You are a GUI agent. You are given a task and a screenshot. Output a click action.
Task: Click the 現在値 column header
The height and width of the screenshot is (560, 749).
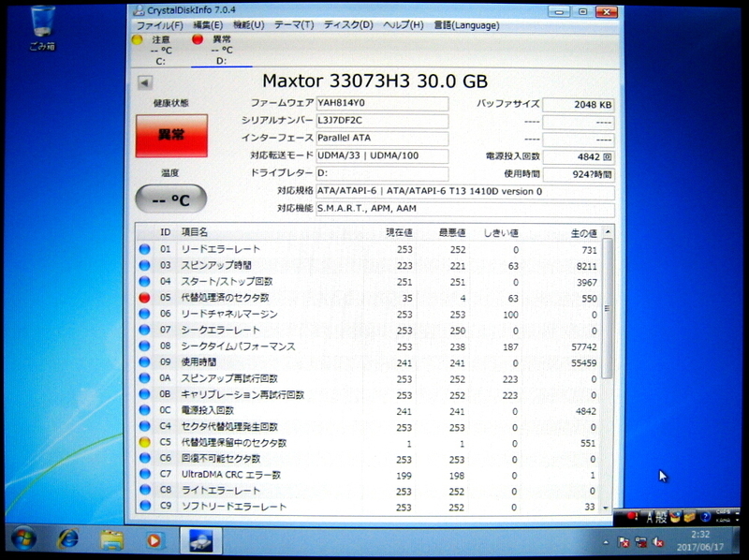click(x=399, y=232)
